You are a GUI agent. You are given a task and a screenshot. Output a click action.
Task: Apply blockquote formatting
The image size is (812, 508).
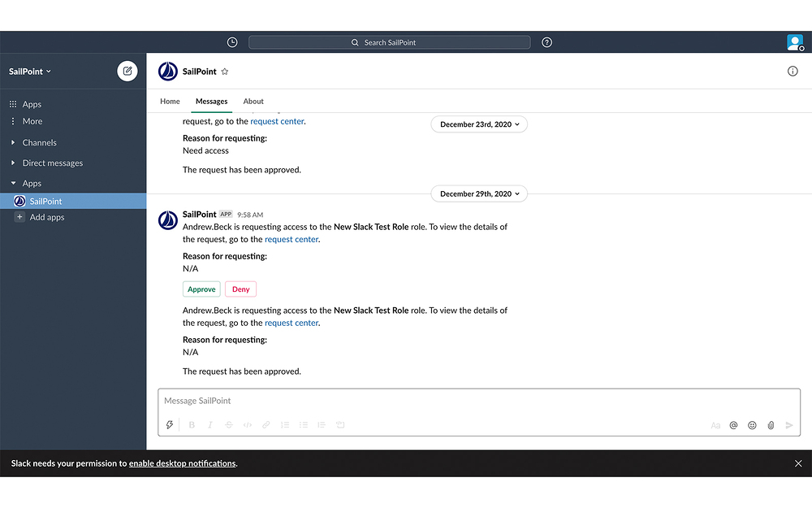point(322,425)
